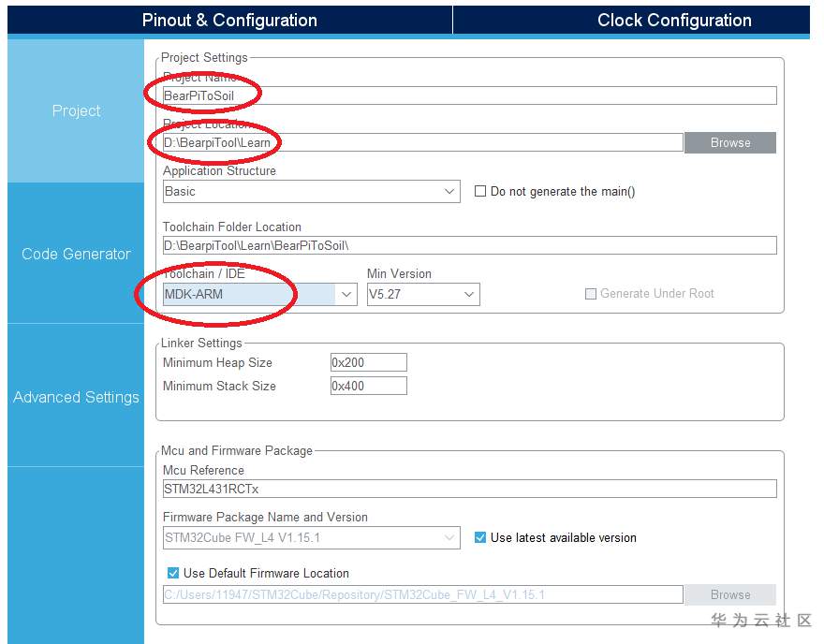This screenshot has height=644, width=824.
Task: Switch to Pinout & Configuration tab
Action: (229, 20)
